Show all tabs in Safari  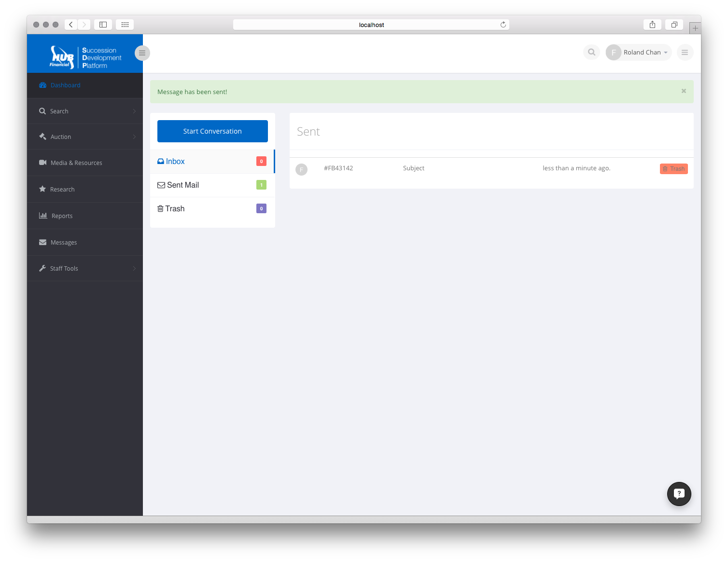(674, 25)
